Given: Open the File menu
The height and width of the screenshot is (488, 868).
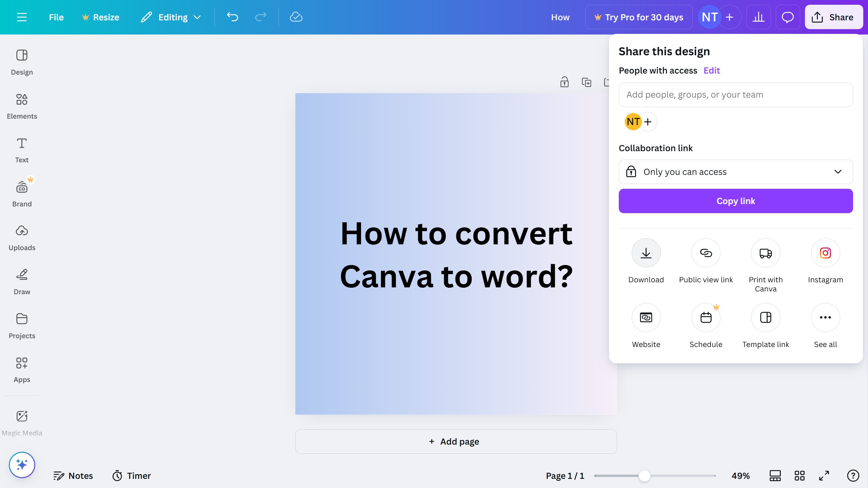Looking at the screenshot, I should click(56, 17).
